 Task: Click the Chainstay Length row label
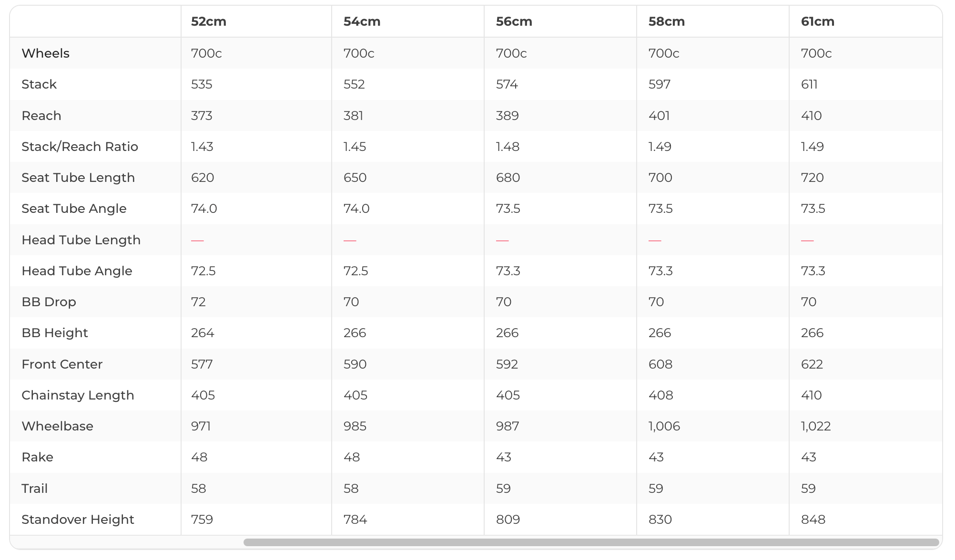tap(78, 395)
